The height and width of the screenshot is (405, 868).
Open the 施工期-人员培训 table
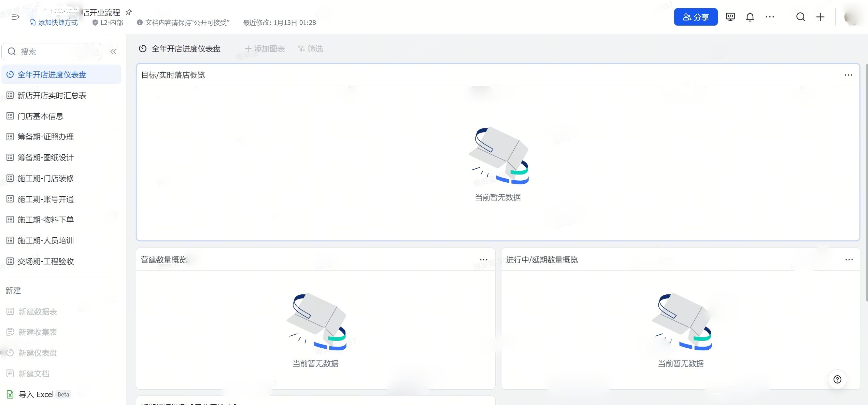click(46, 241)
